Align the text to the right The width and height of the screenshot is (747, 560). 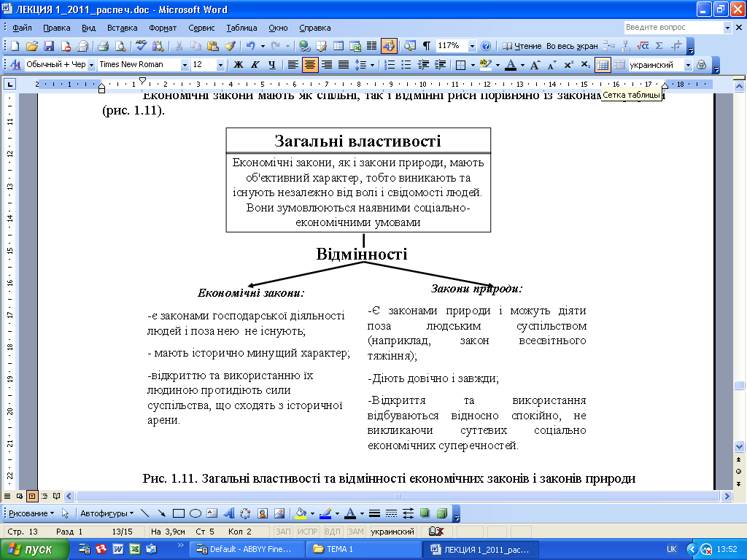point(326,65)
